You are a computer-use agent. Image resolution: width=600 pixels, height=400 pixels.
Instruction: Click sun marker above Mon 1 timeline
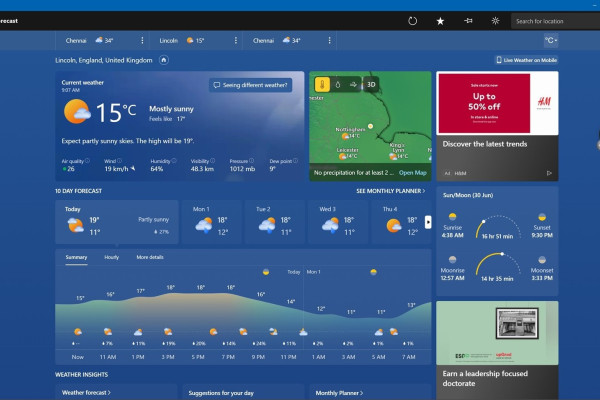373,272
